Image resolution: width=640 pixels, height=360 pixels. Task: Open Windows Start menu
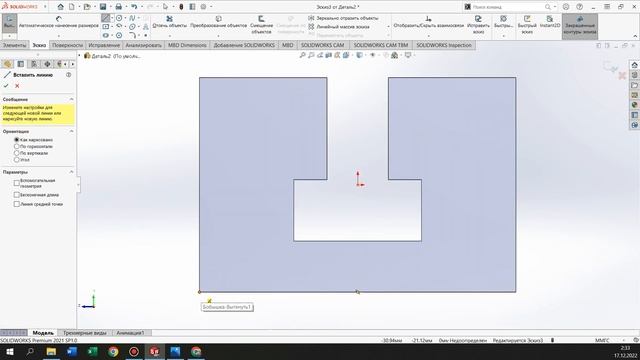(x=9, y=351)
